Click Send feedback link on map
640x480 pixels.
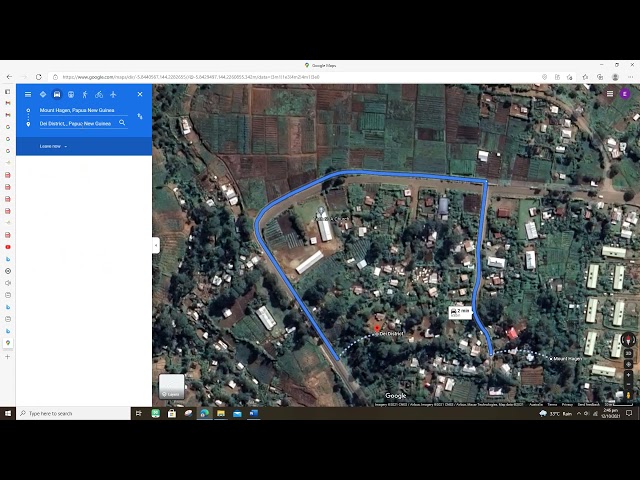589,404
